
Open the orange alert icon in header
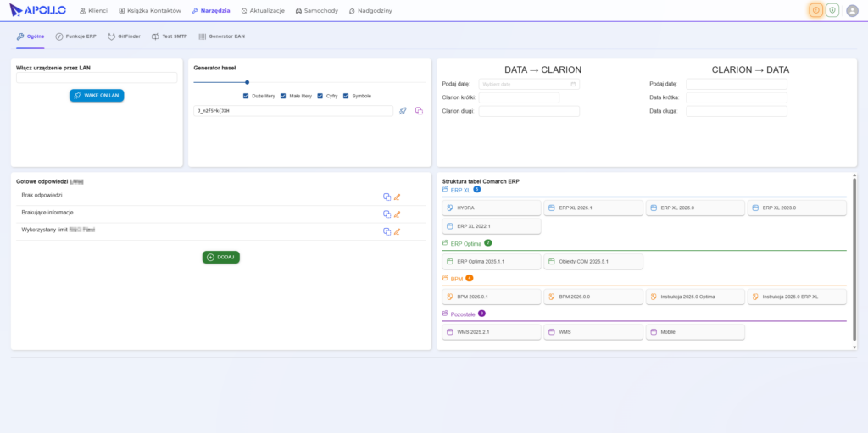(x=815, y=10)
